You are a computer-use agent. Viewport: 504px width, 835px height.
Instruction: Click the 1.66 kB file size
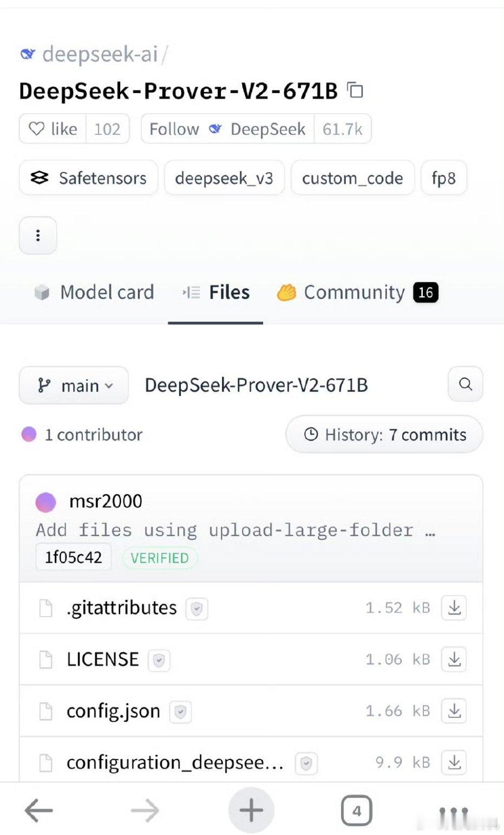point(398,711)
